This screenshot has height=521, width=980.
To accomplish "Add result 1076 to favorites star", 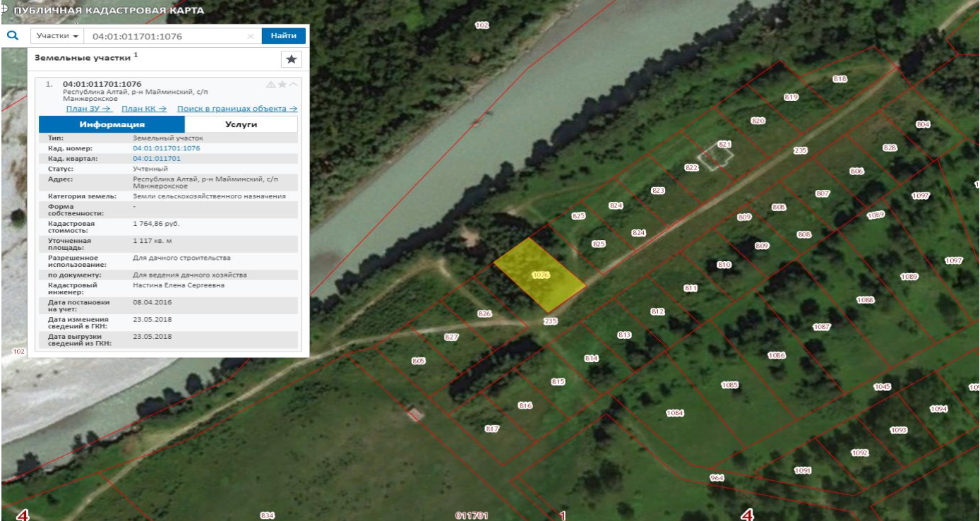I will pos(282,85).
